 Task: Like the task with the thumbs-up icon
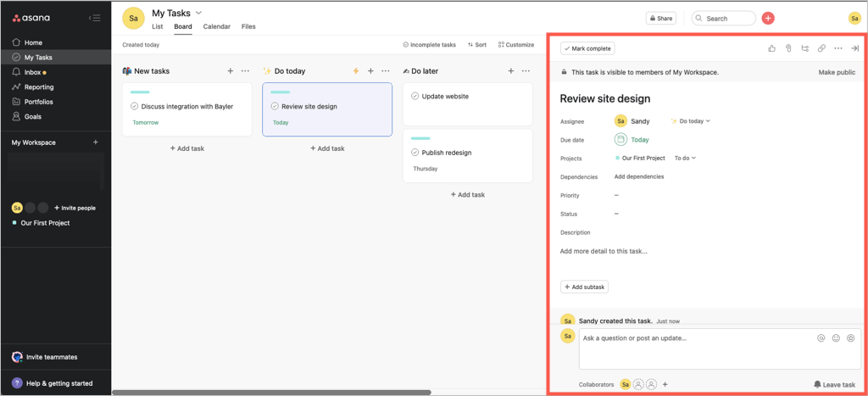(772, 48)
